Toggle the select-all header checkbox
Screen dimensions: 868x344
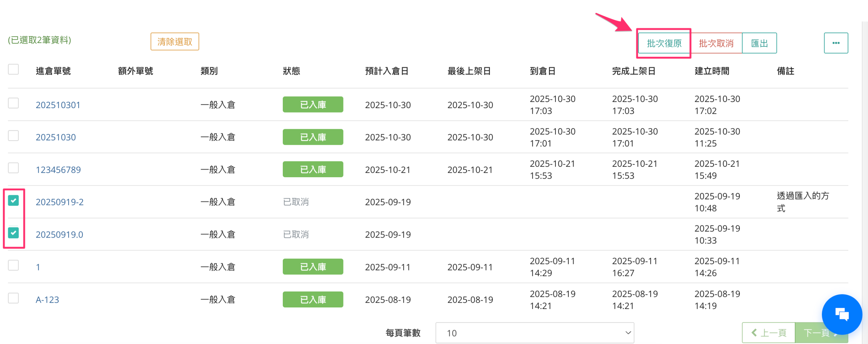(x=14, y=69)
